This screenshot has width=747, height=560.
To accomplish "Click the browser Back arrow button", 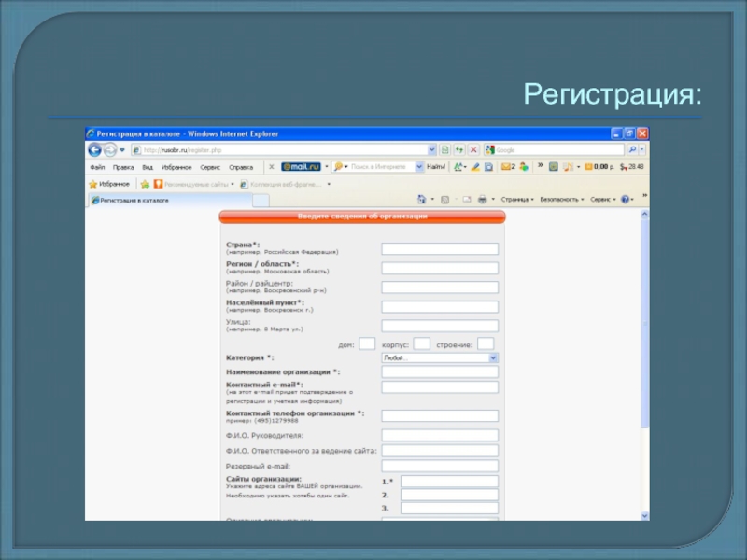I will point(95,149).
